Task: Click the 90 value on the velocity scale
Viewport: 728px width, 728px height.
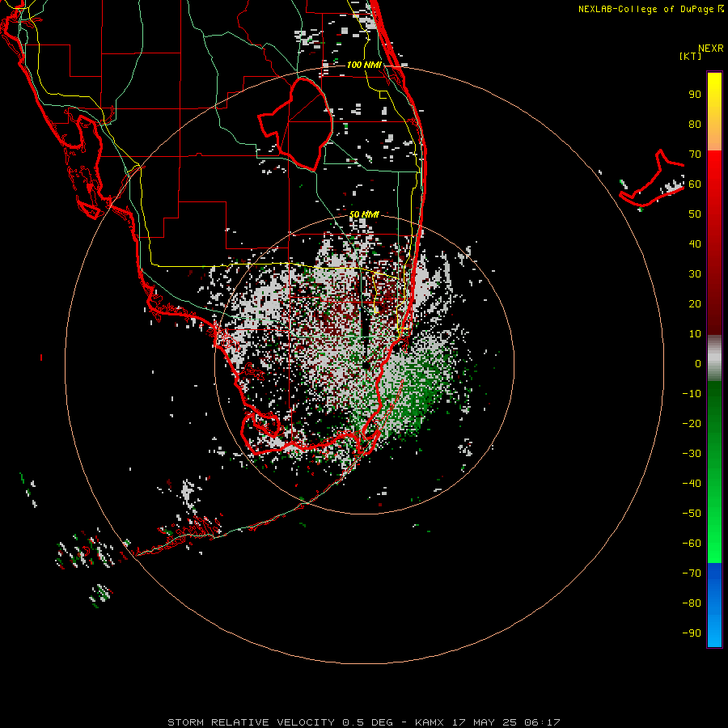Action: [695, 95]
